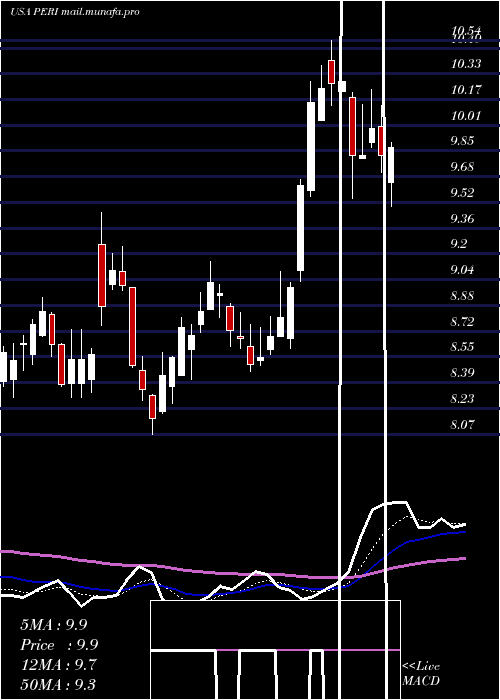This screenshot has height=700, width=500.
Task: Click the '<<Live MACD' label
Action: 421,673
